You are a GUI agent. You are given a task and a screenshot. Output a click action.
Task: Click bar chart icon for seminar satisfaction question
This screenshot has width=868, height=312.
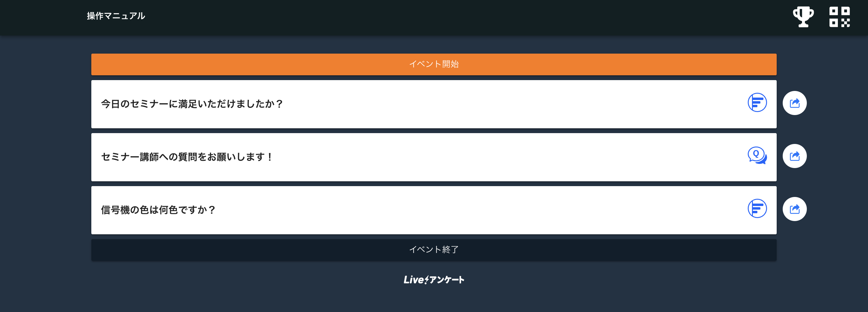(757, 103)
